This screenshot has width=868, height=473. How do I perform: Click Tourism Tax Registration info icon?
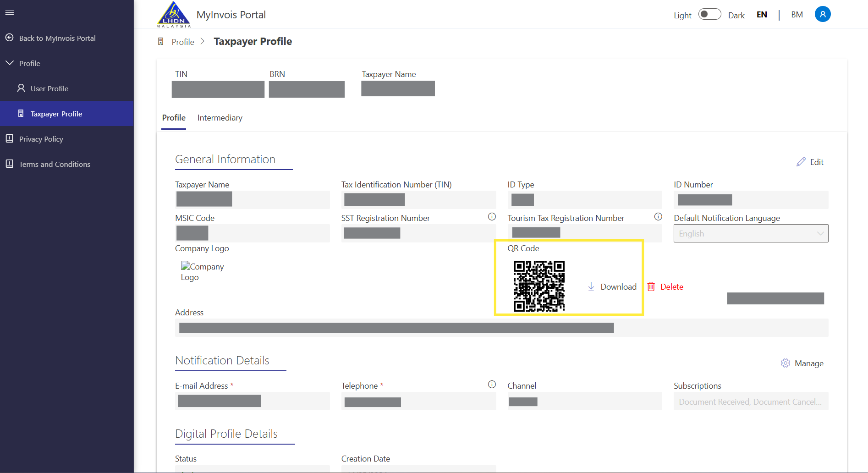tap(658, 217)
